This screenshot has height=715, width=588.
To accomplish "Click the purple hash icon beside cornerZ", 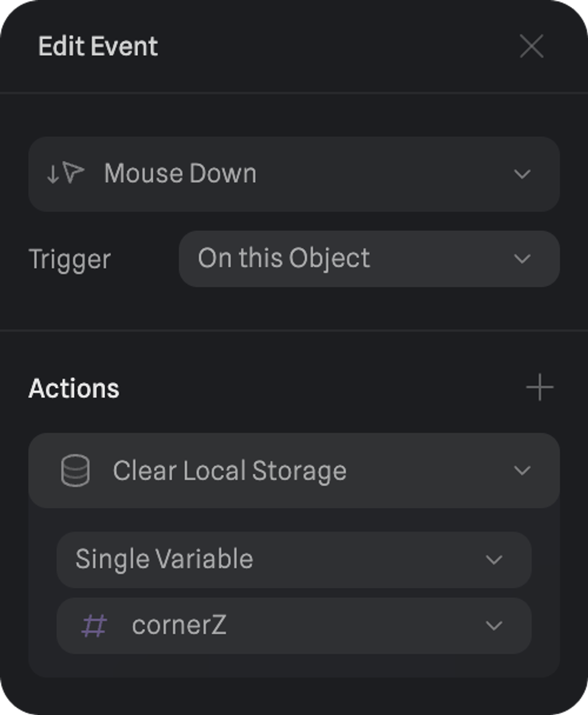I will pos(94,626).
